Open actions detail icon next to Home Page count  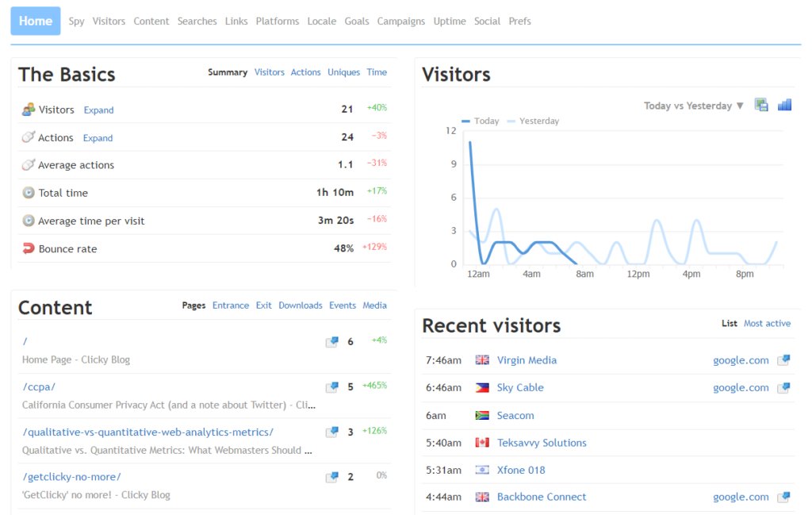pos(331,342)
